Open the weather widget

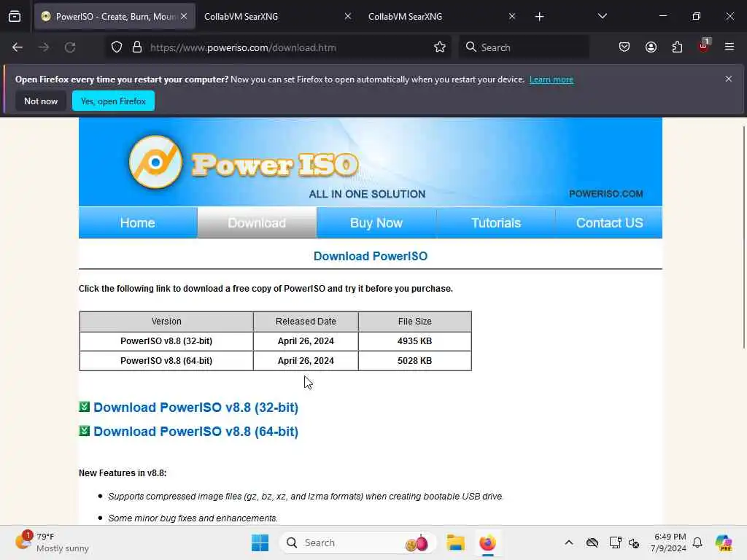click(52, 542)
